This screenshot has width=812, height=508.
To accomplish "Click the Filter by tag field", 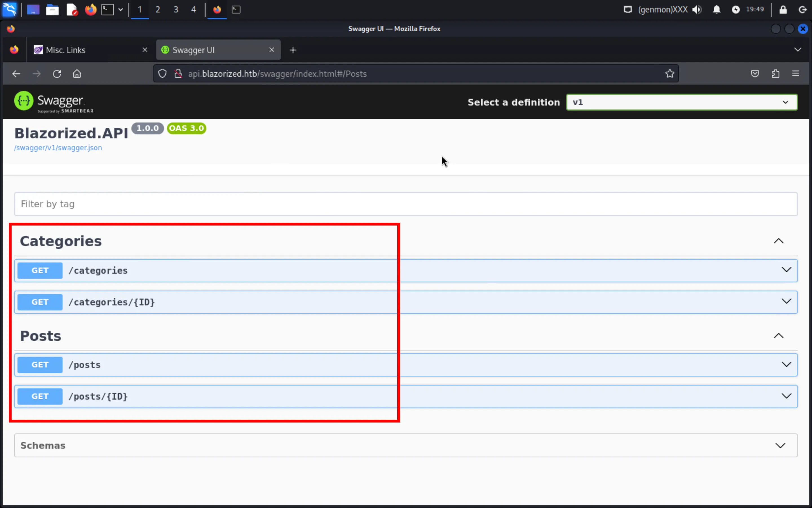I will 406,204.
